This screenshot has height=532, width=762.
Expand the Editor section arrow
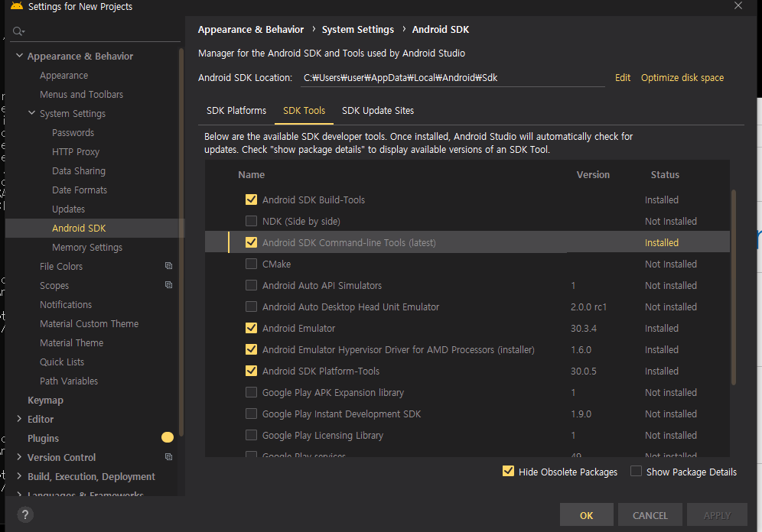click(19, 418)
